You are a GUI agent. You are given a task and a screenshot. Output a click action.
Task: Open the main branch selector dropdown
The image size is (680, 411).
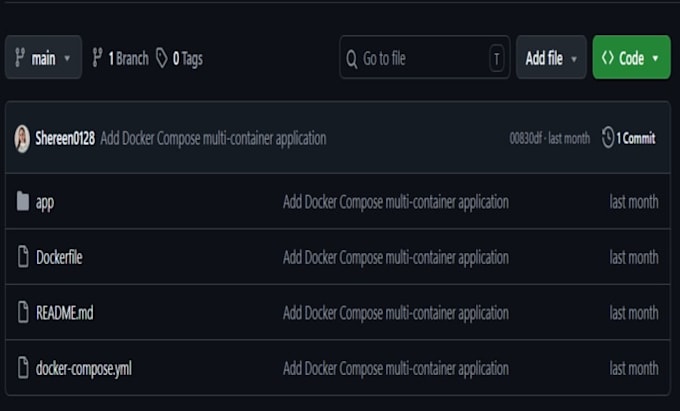tap(43, 58)
